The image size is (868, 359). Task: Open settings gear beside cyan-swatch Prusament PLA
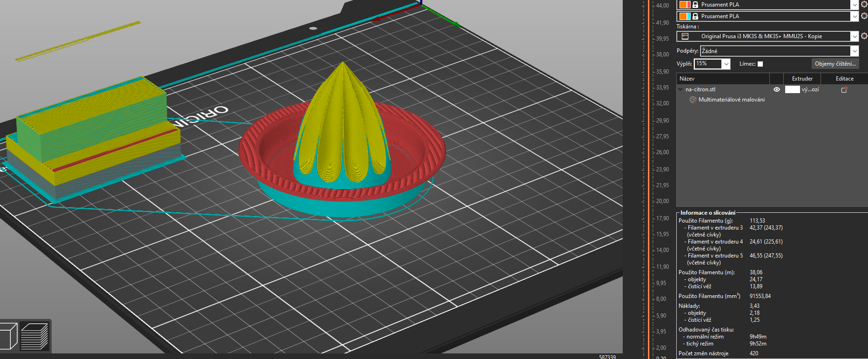coord(864,16)
